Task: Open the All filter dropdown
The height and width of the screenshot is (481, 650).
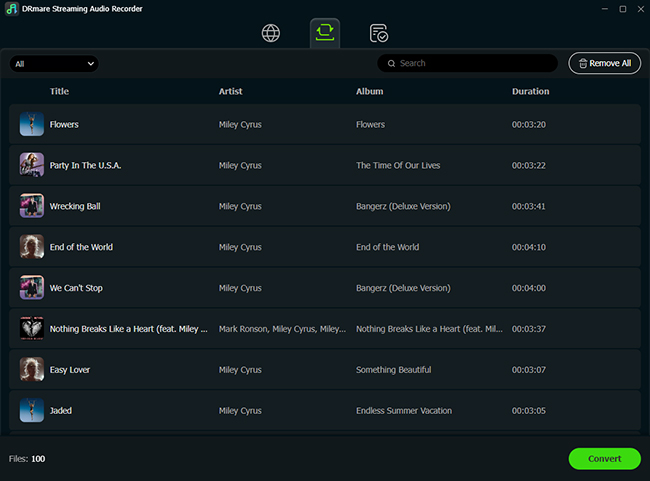Action: pyautogui.click(x=54, y=64)
